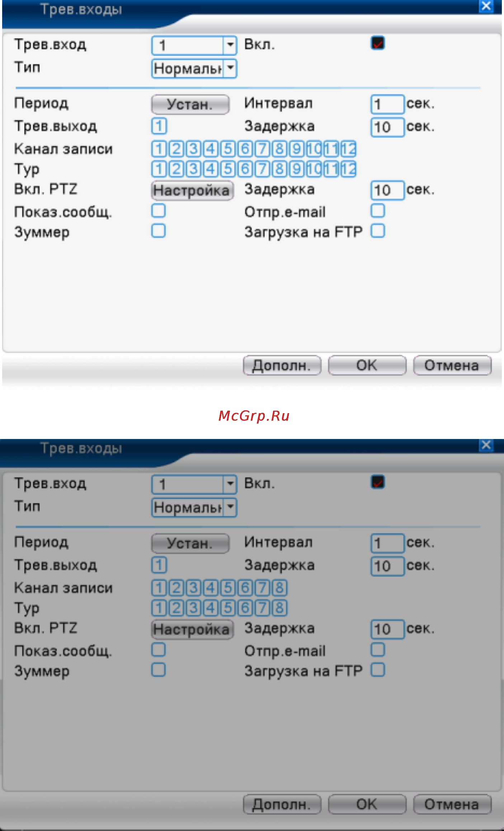This screenshot has width=504, height=831.
Task: Open PTZ Настройка button in the bottom dialog
Action: [x=192, y=629]
